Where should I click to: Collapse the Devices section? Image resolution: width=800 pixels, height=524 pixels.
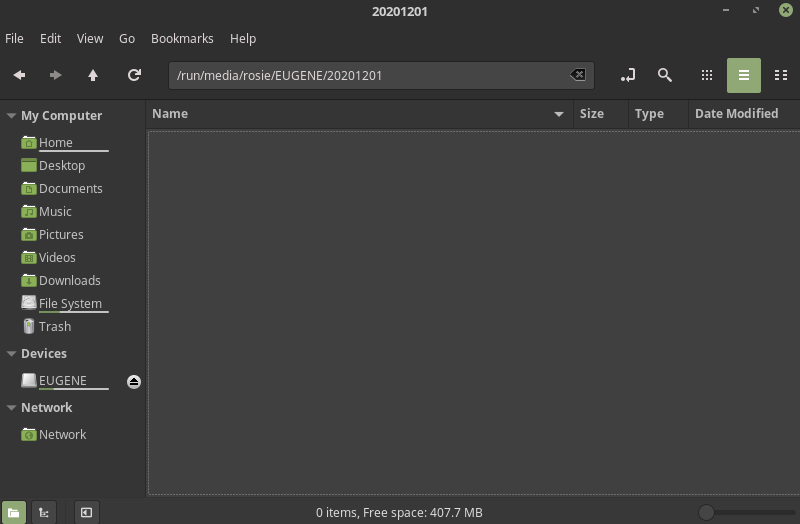11,354
